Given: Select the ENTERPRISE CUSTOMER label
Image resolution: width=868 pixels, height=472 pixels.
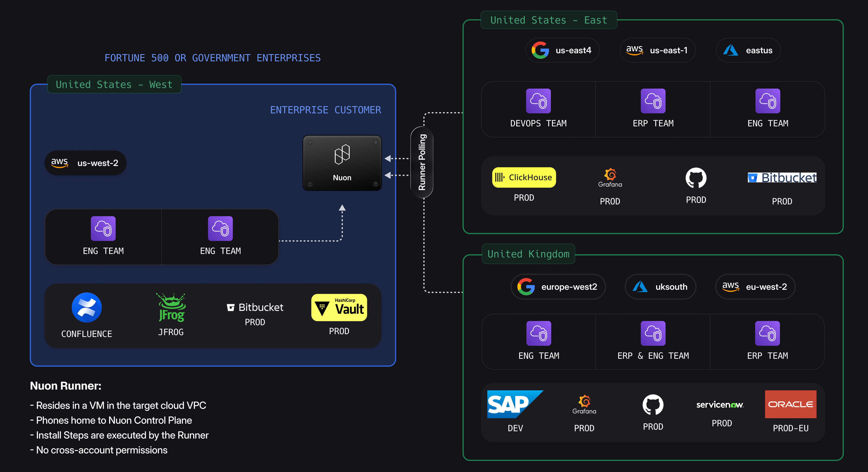Looking at the screenshot, I should [x=325, y=110].
